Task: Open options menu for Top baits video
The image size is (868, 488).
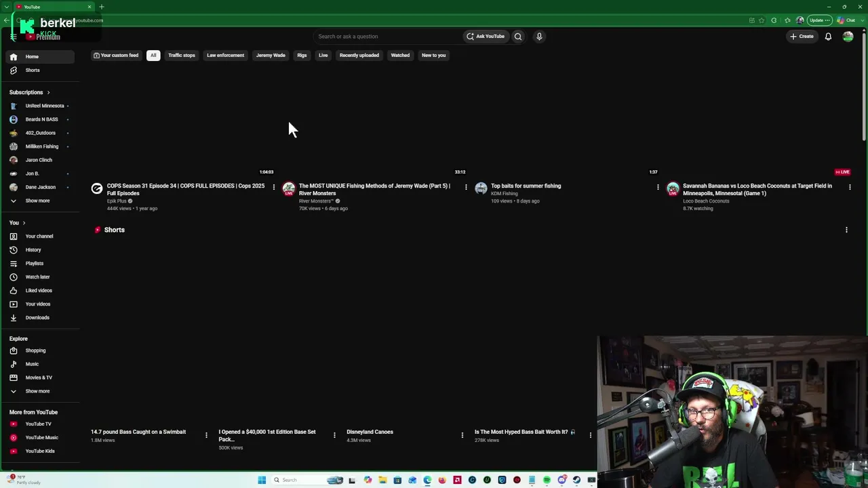Action: [x=658, y=187]
